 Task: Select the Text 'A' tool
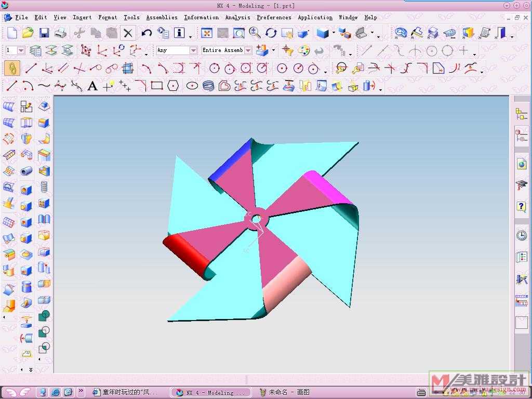[92, 86]
